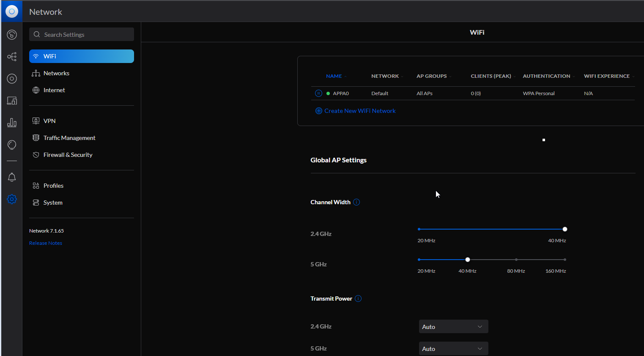Open the Statistics bar chart icon

click(x=12, y=123)
